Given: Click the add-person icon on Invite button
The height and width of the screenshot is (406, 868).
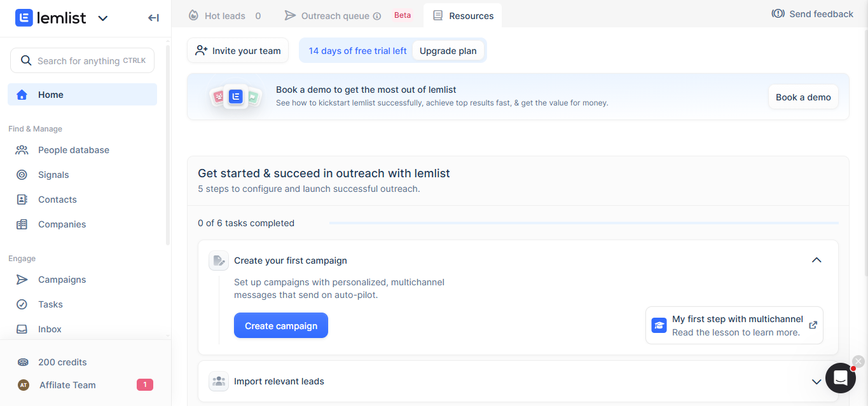Looking at the screenshot, I should point(202,50).
